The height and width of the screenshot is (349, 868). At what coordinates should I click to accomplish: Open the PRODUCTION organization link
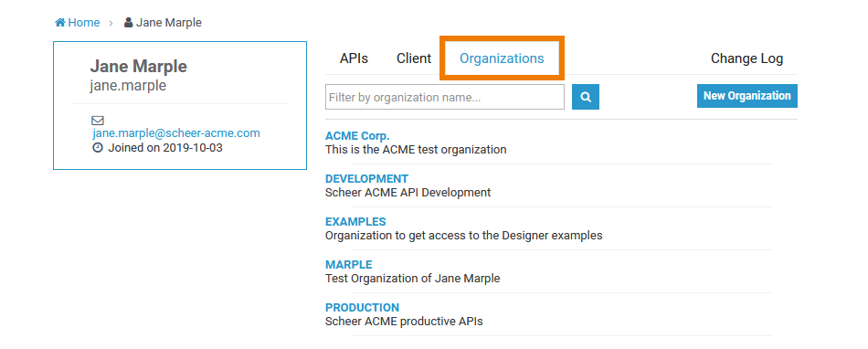(362, 308)
